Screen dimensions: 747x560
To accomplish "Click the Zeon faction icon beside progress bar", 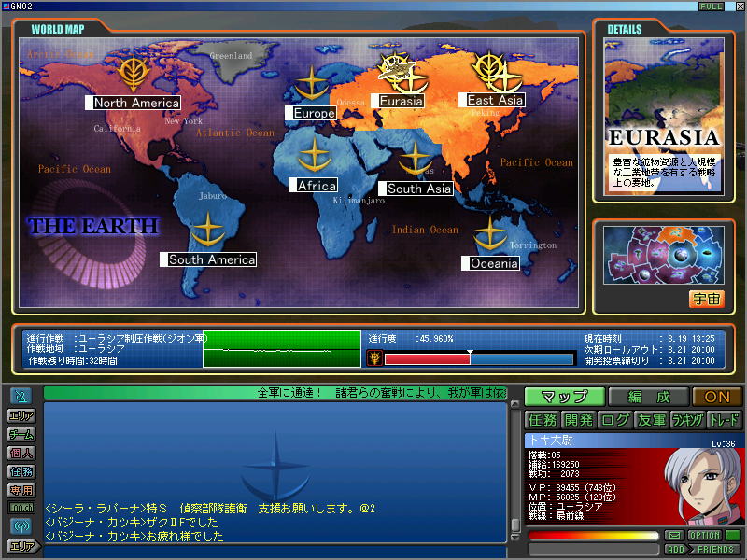I will click(375, 357).
